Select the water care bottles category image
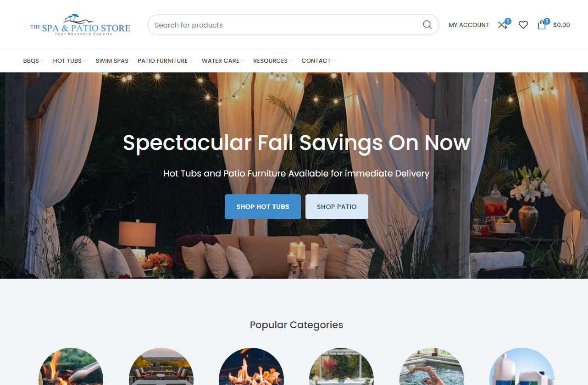 pyautogui.click(x=522, y=366)
